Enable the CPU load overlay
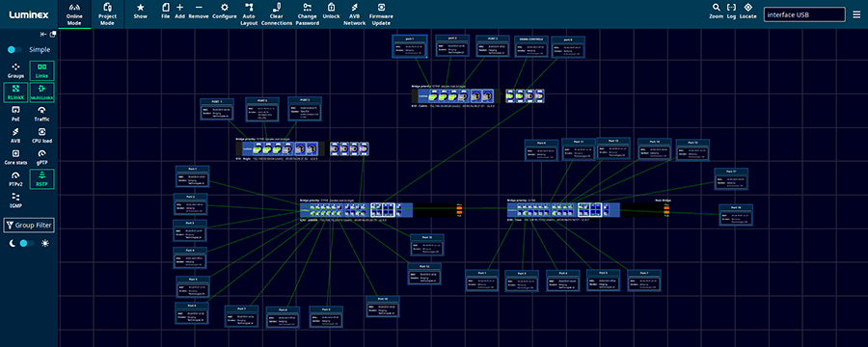Image resolution: width=868 pixels, height=347 pixels. 42,135
